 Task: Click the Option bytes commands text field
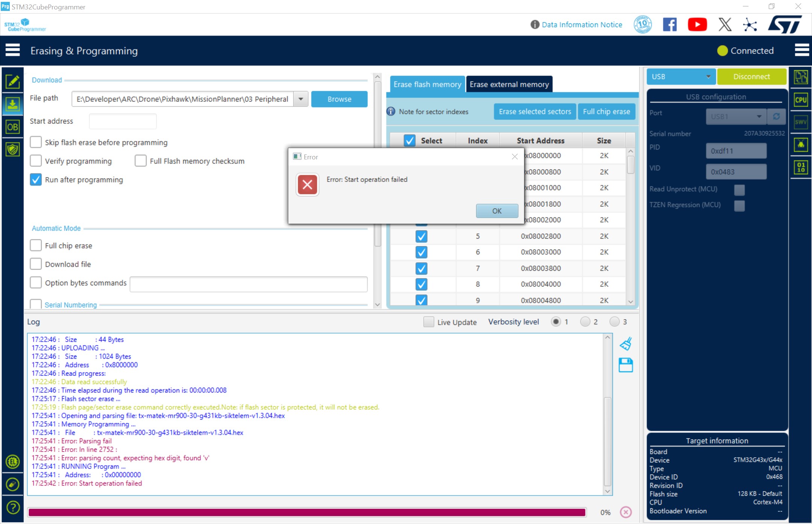point(248,284)
